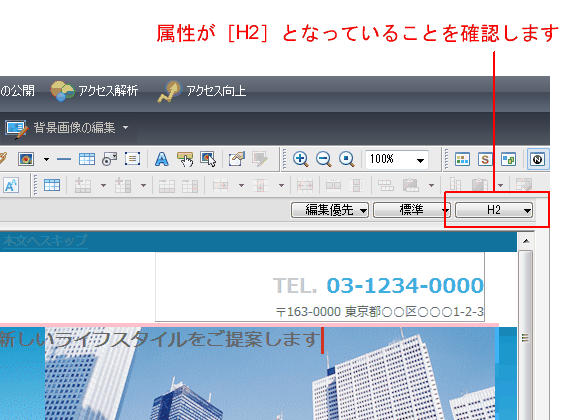The height and width of the screenshot is (420, 580).
Task: Toggle the highlighted N button in toolbar
Action: point(537,159)
